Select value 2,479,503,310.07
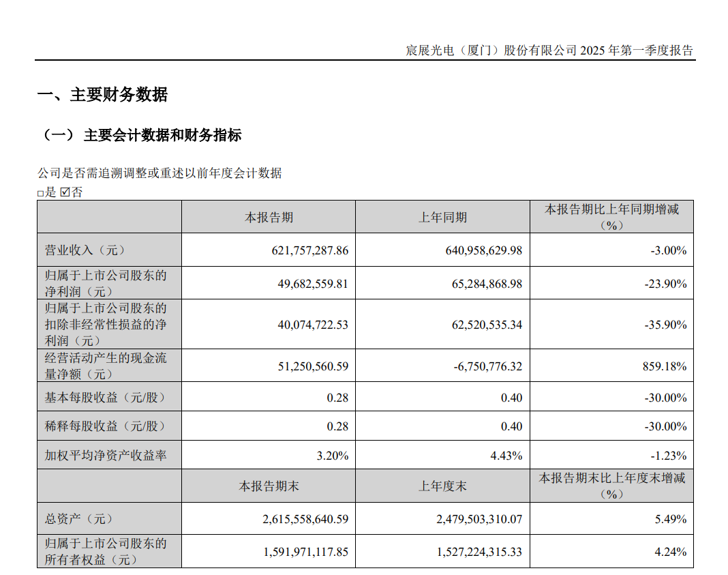This screenshot has height=575, width=728. (479, 519)
